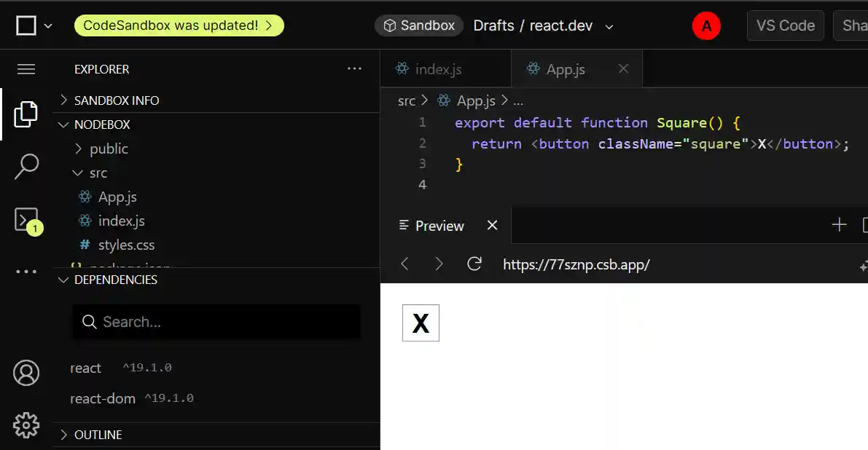Open the hamburger menu

coord(26,68)
